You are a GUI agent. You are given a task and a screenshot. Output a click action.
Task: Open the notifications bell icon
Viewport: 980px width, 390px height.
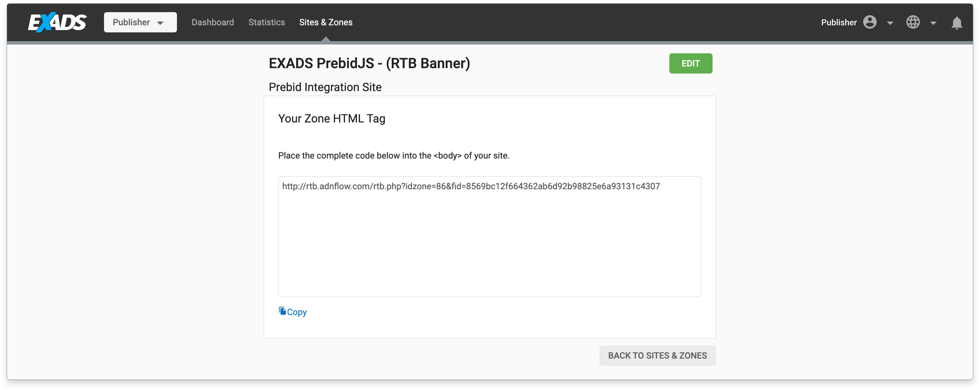pyautogui.click(x=956, y=22)
